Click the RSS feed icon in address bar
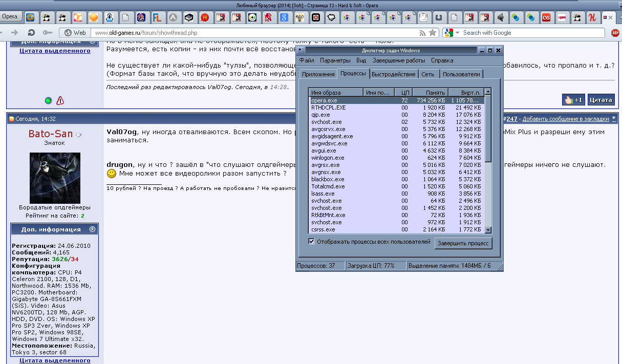This screenshot has height=364, width=622. (x=422, y=32)
